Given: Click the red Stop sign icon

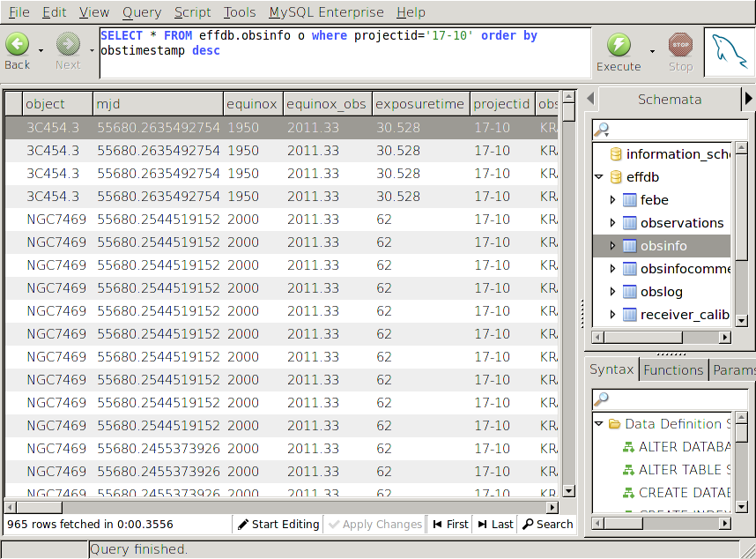Looking at the screenshot, I should (x=680, y=45).
